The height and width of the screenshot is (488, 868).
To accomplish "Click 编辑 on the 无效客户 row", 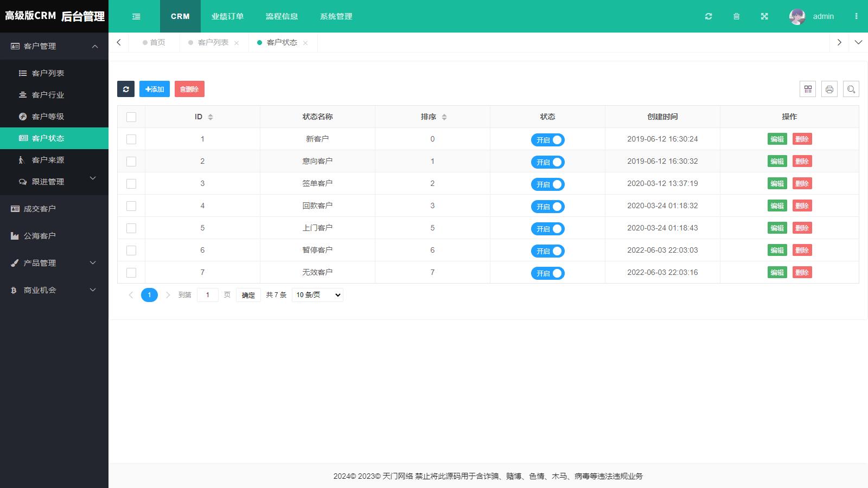I will 777,272.
